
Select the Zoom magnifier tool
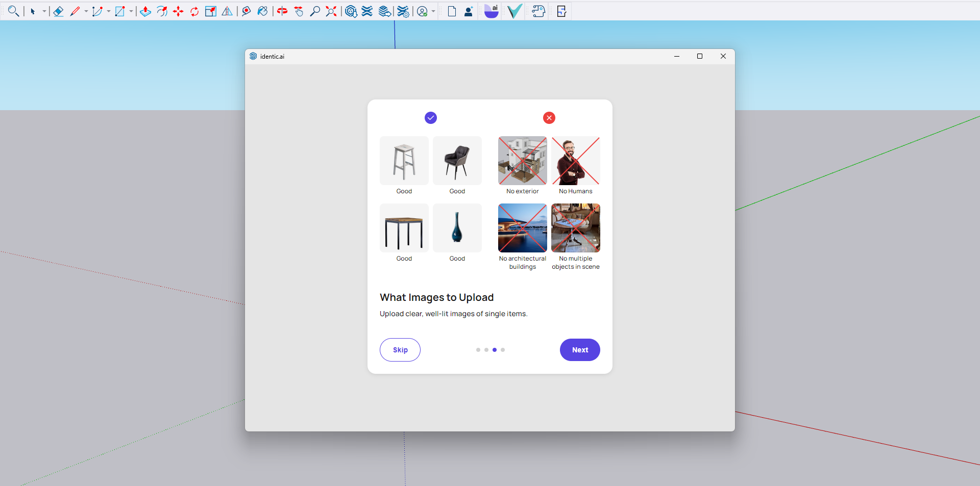(315, 11)
